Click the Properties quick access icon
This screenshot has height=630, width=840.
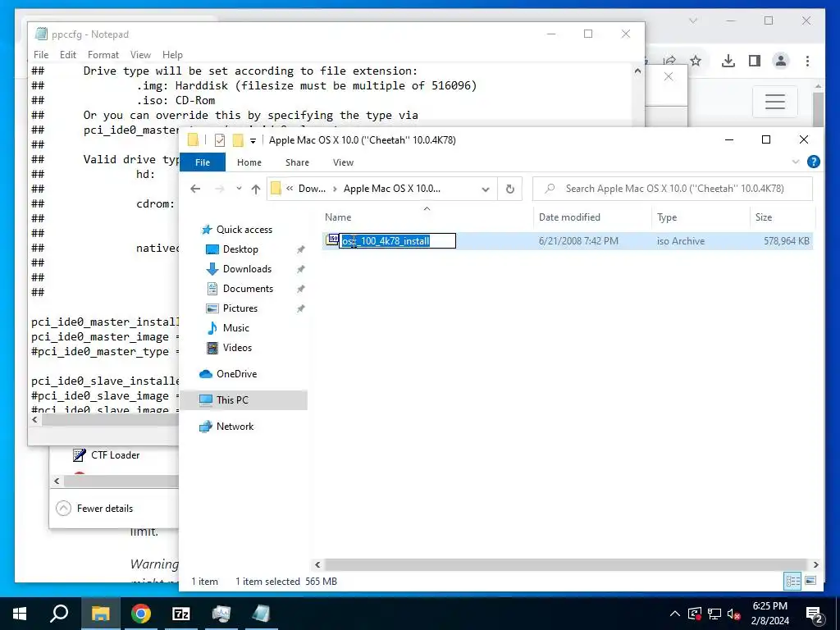(x=220, y=140)
